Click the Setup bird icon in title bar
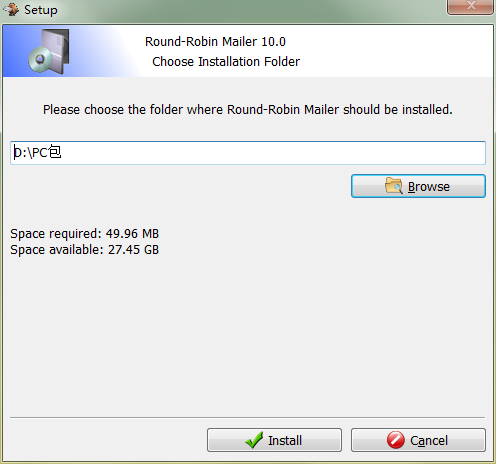496x464 pixels. (x=11, y=9)
